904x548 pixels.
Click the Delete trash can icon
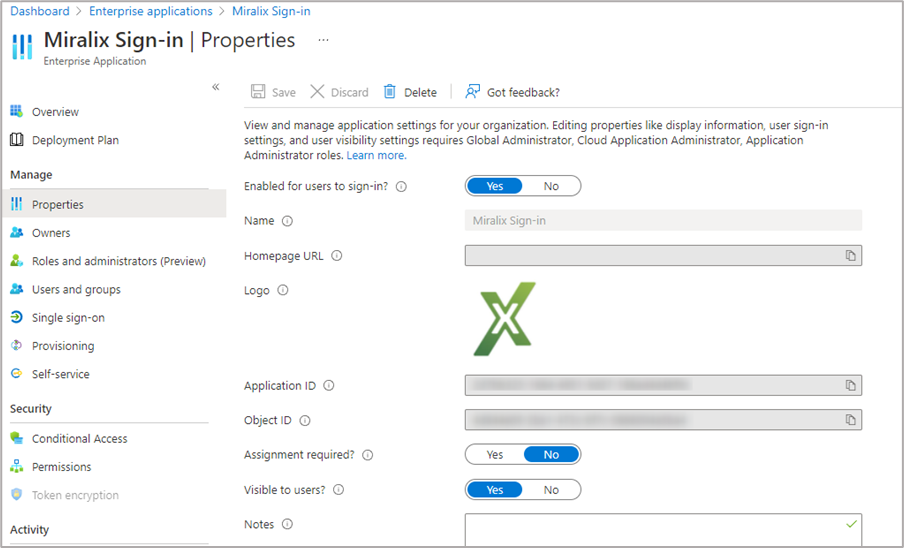390,92
